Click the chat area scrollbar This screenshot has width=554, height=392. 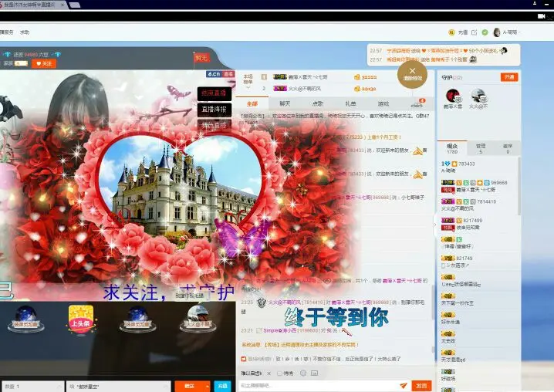coord(433,302)
